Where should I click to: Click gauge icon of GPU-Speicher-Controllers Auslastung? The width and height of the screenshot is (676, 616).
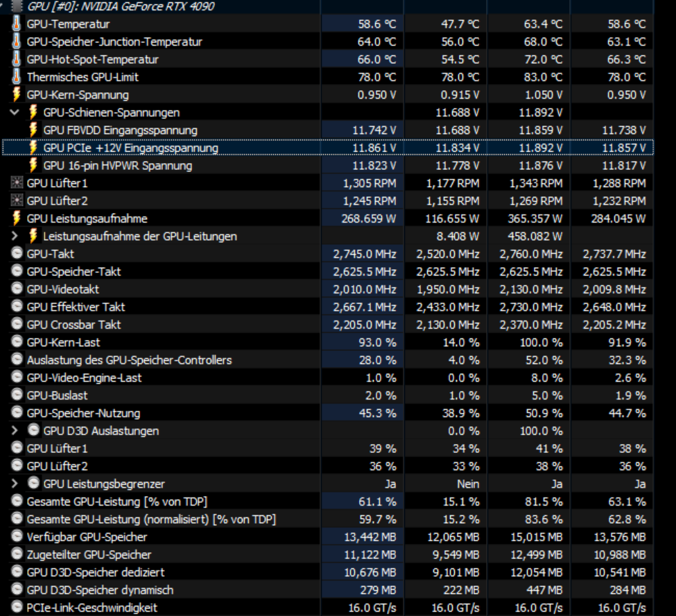click(17, 359)
